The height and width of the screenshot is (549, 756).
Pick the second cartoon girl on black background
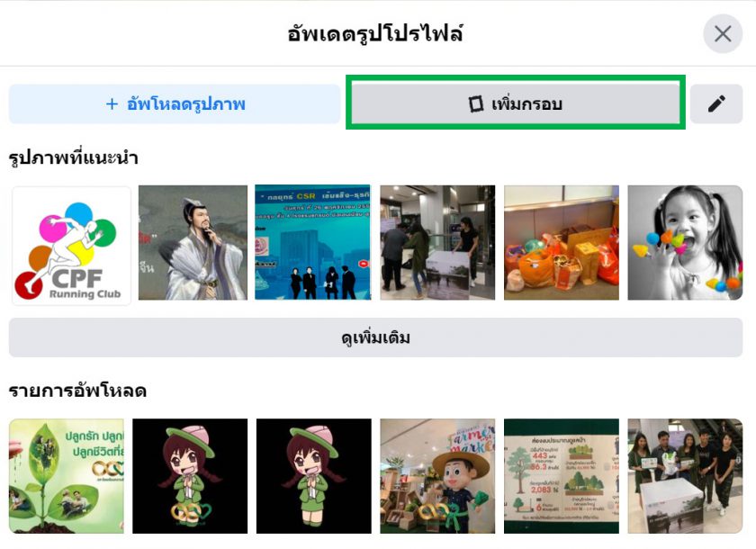[314, 476]
